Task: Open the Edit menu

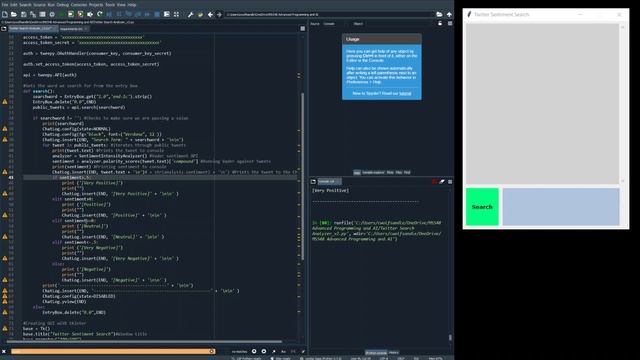Action: coord(13,4)
